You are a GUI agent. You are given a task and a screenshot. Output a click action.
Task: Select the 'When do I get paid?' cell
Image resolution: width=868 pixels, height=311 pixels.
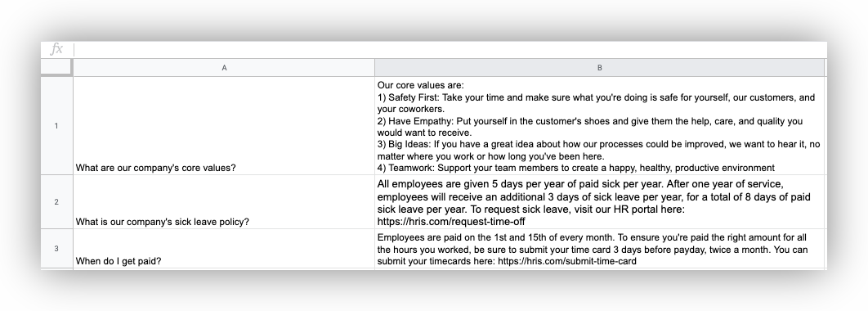pos(224,248)
